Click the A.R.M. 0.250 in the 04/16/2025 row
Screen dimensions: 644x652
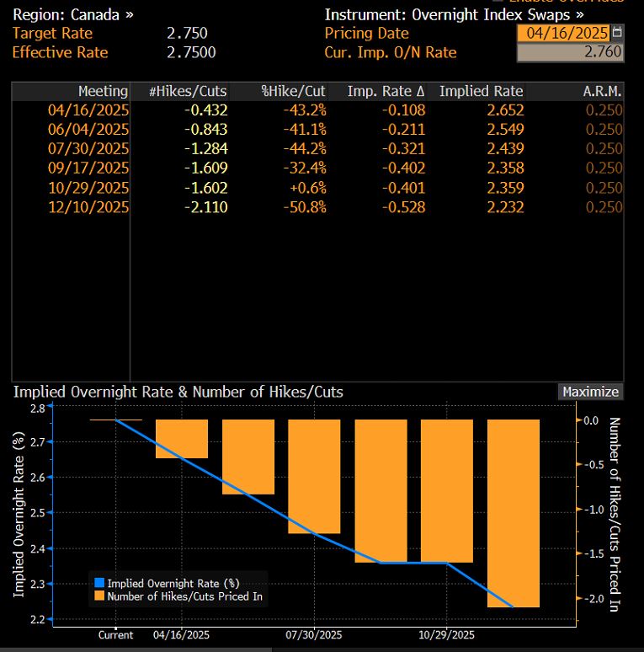click(604, 110)
